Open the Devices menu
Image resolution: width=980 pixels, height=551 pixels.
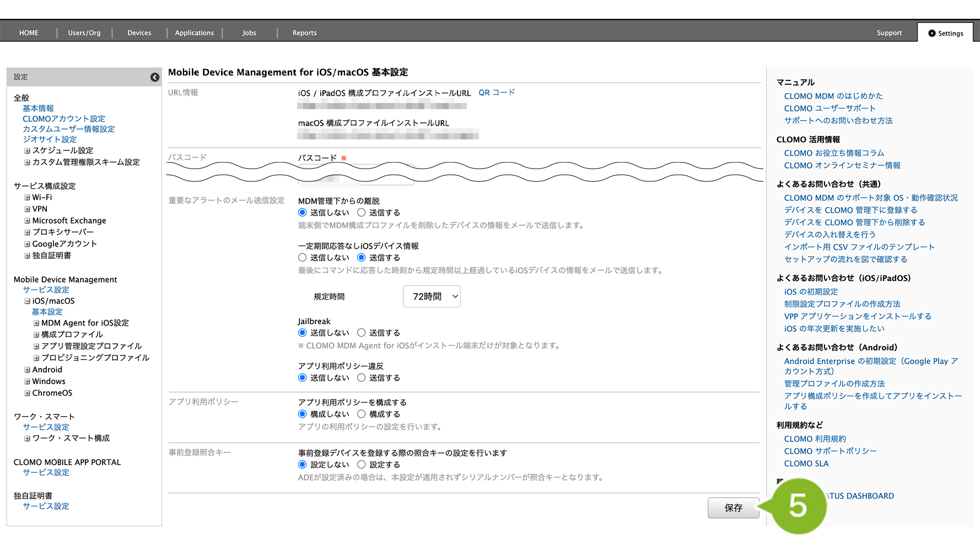[139, 33]
